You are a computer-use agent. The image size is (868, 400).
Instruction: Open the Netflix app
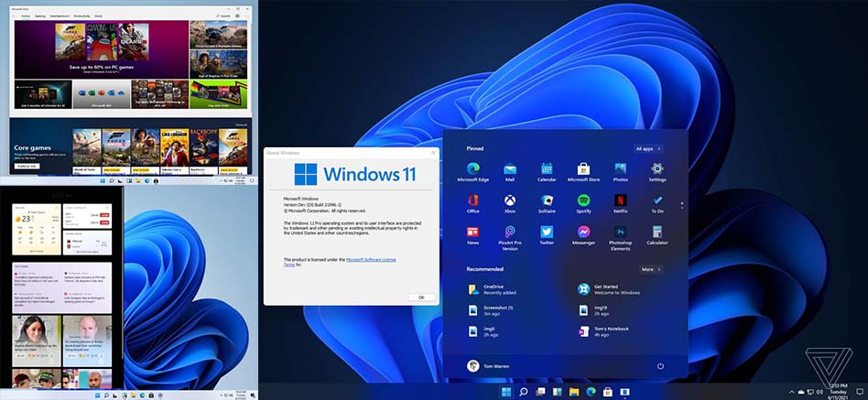coord(621,203)
